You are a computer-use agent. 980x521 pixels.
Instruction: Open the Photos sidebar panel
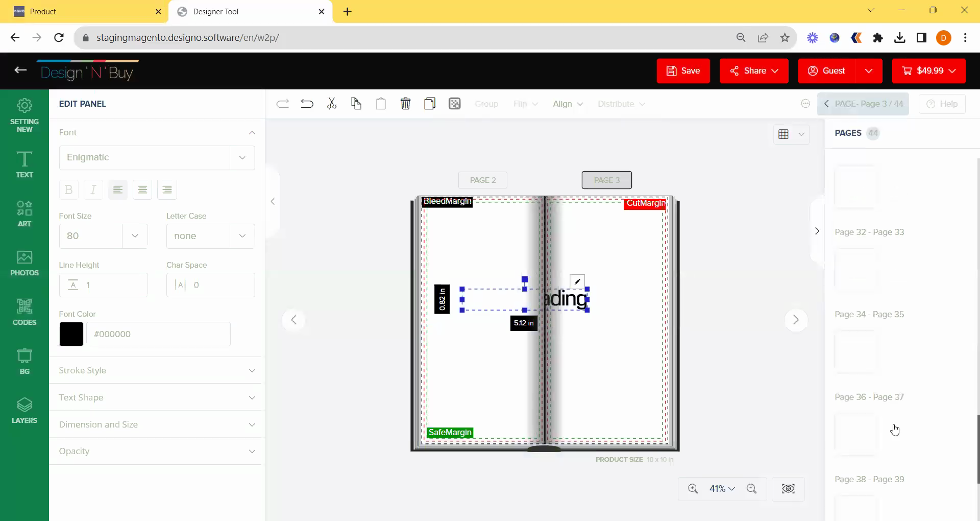click(24, 263)
